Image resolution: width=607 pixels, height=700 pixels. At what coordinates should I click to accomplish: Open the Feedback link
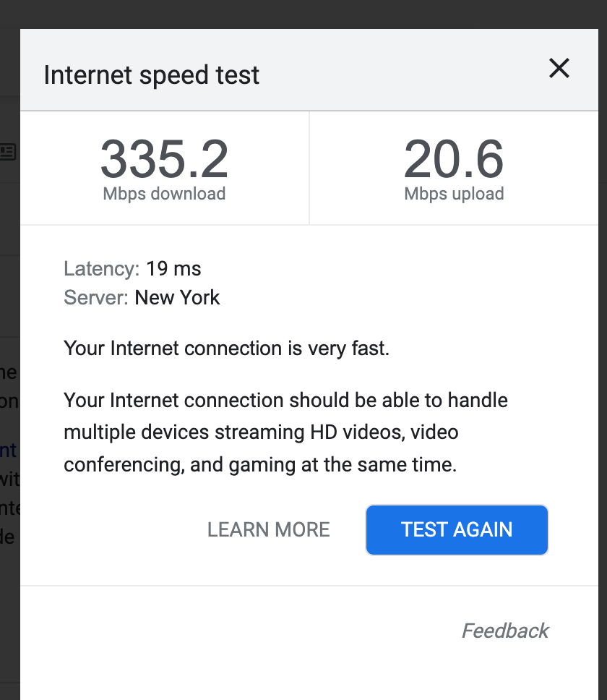[505, 631]
